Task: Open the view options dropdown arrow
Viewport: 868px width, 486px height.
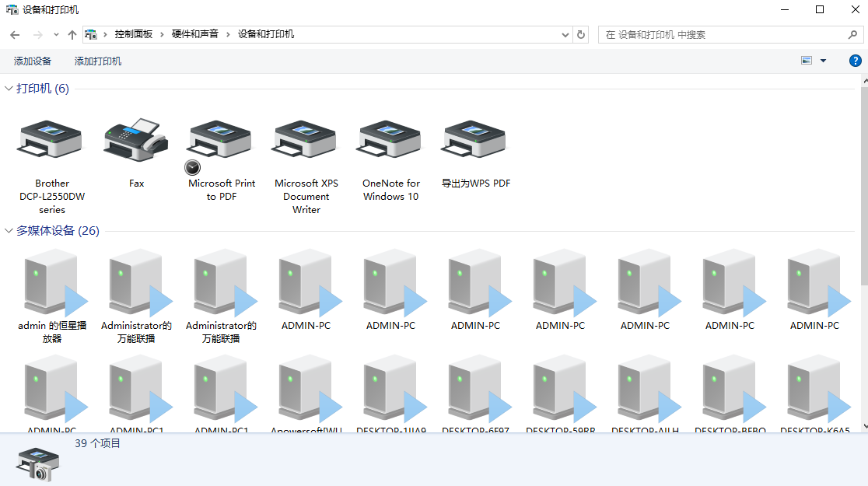Action: 823,61
